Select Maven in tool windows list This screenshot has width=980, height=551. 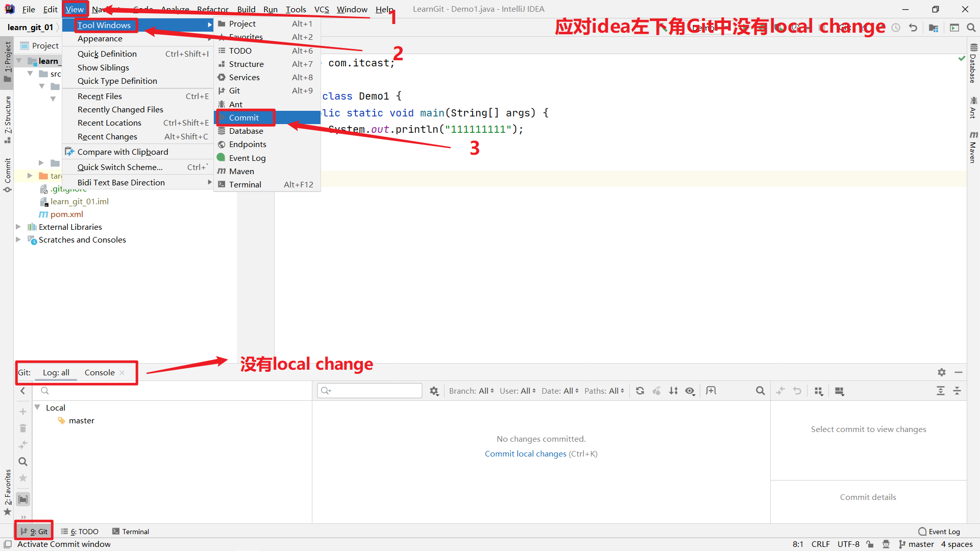point(268,171)
